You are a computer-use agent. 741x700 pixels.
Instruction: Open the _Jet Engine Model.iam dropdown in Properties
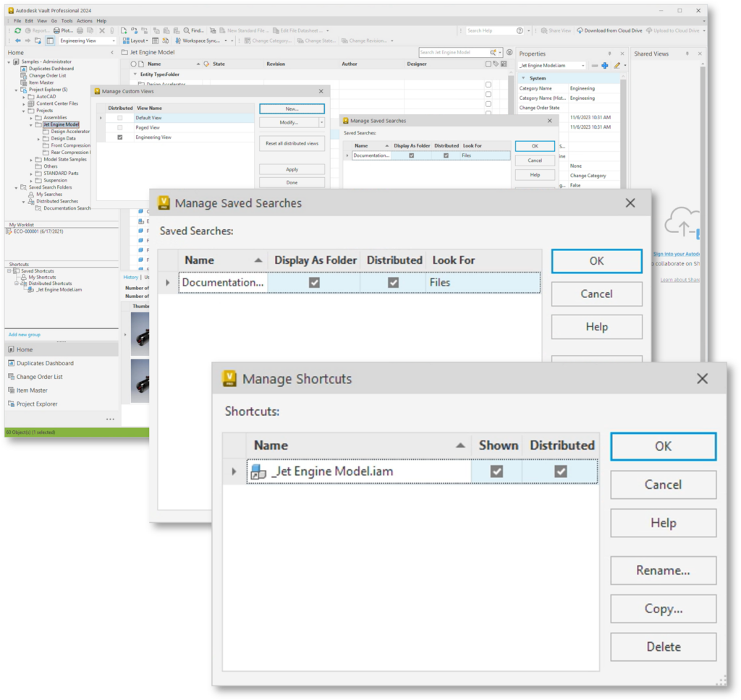(583, 66)
